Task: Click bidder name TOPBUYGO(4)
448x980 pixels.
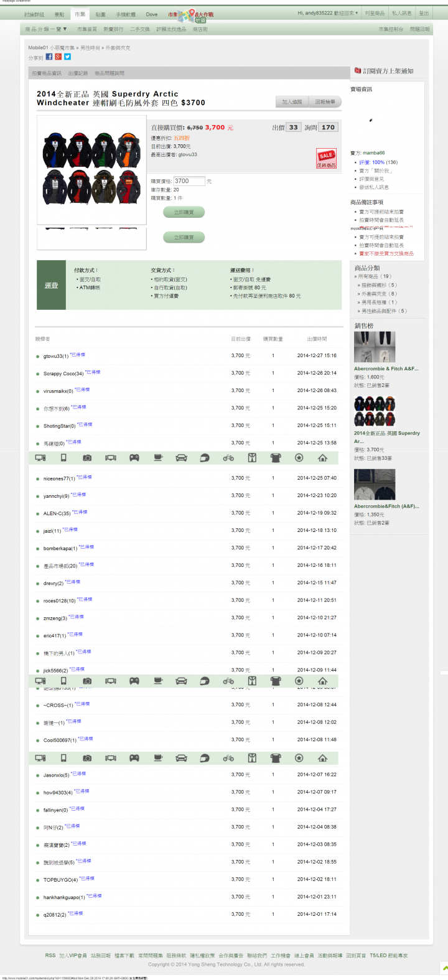Action: click(x=60, y=880)
